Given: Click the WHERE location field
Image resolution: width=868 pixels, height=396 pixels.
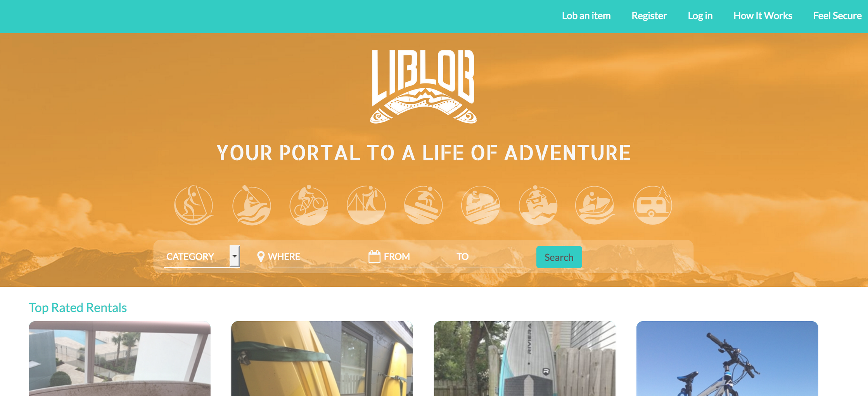Looking at the screenshot, I should (x=313, y=257).
